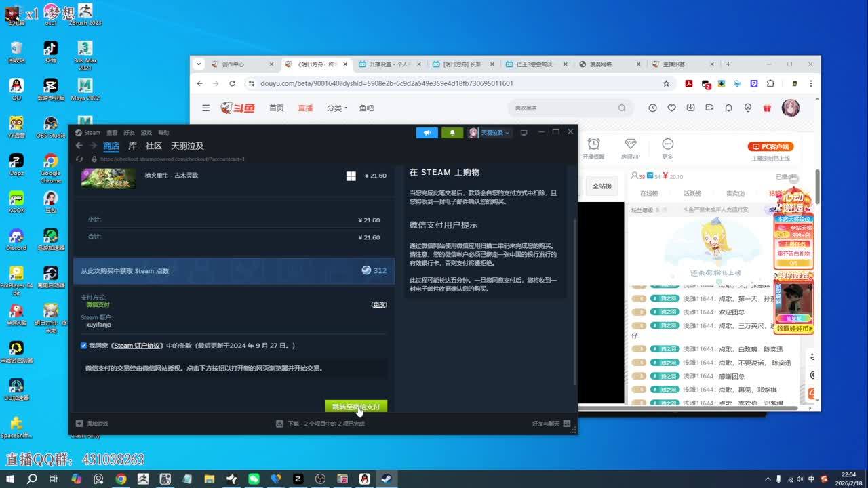Viewport: 868px width, 488px height.
Task: Click the Steam back navigation arrow
Action: click(79, 146)
